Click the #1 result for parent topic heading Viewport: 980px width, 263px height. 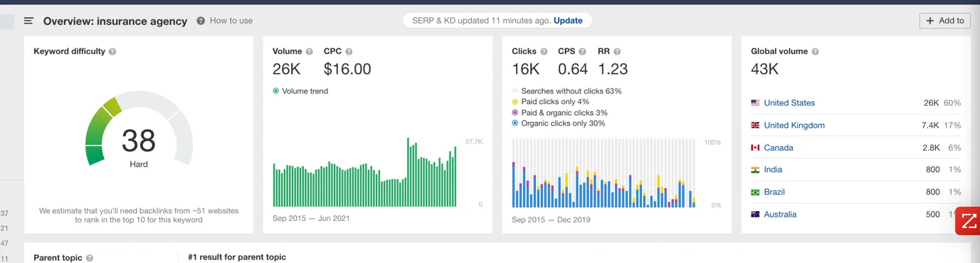(x=237, y=257)
